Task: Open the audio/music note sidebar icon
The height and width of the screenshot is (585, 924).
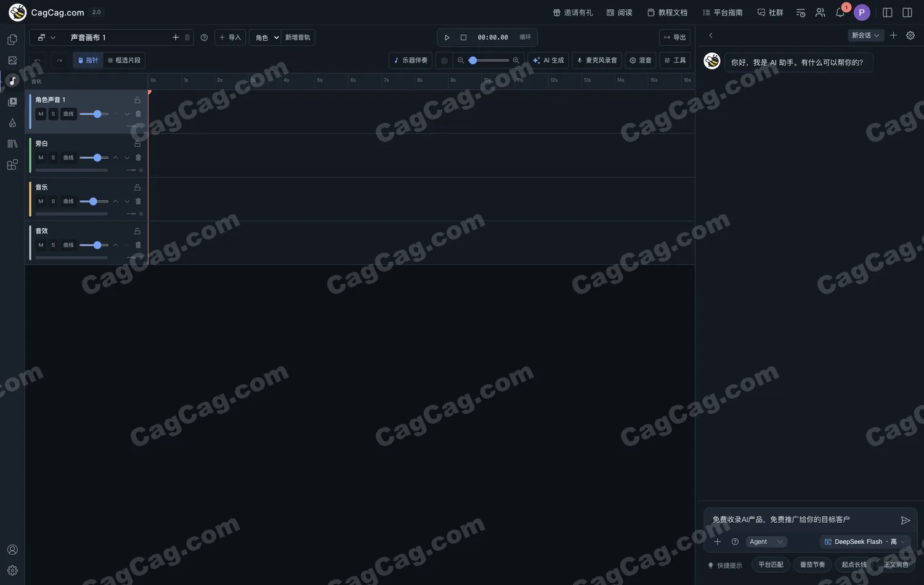Action: click(x=12, y=81)
